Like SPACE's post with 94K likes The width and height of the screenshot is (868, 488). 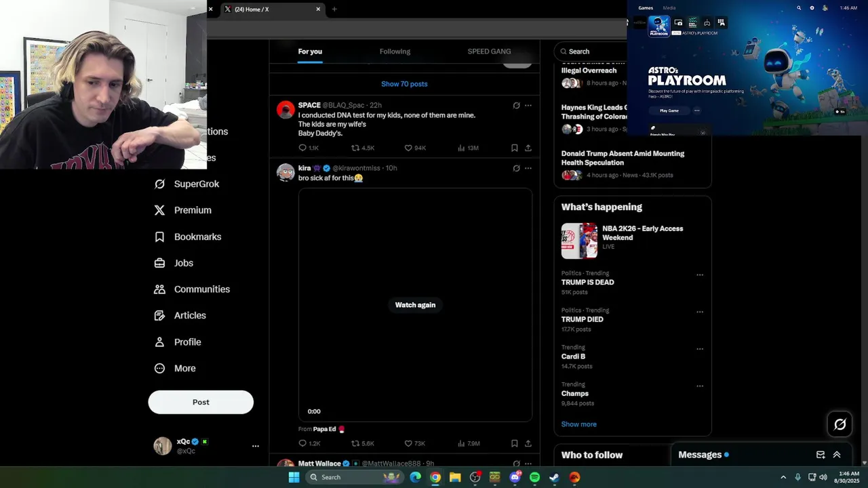pyautogui.click(x=415, y=148)
